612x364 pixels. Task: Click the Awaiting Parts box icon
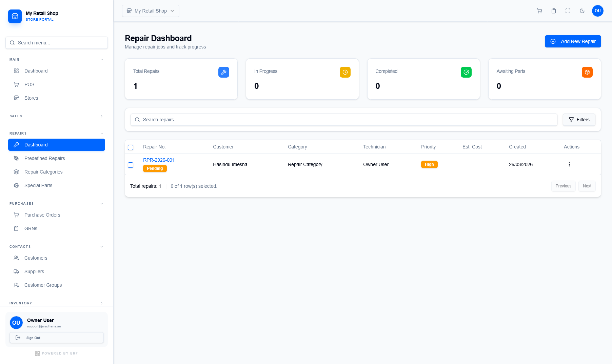[x=587, y=72]
